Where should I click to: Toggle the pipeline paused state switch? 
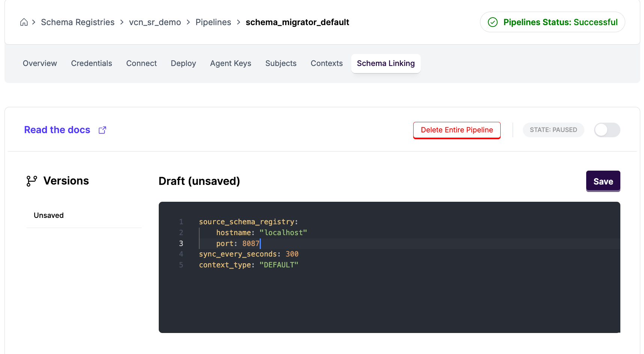607,130
